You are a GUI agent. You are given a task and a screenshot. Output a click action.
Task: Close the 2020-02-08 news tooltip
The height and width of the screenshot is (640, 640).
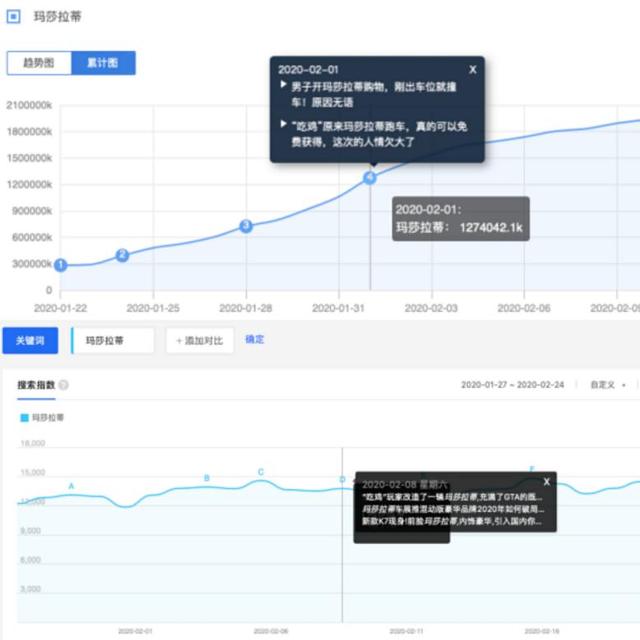pyautogui.click(x=546, y=482)
